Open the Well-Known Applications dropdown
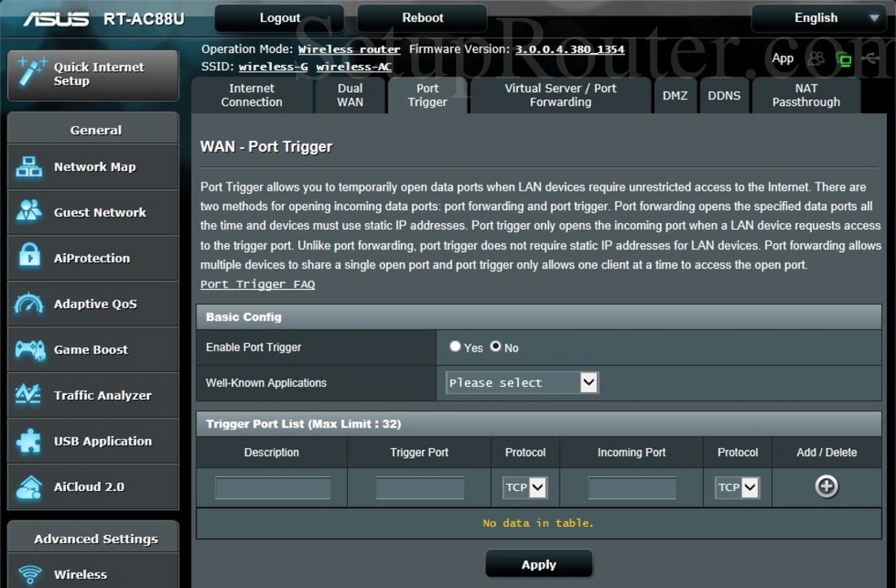 point(520,382)
